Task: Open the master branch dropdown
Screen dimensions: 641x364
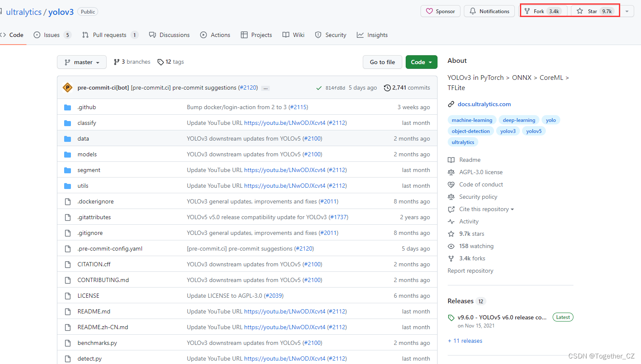Action: [82, 62]
